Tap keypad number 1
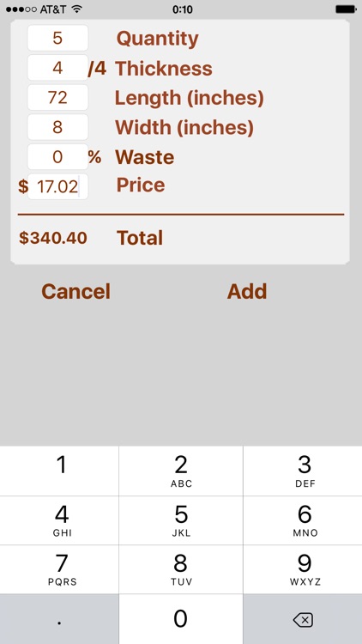The image size is (362, 644). (59, 471)
